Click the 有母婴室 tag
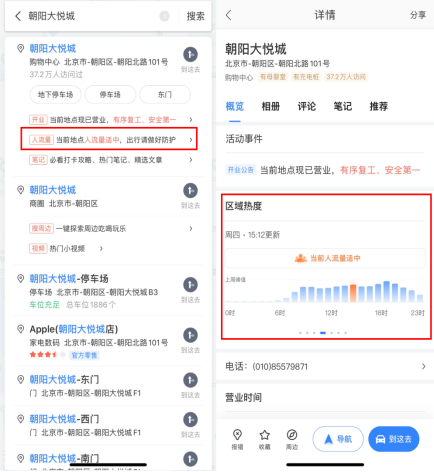434x472 pixels. pyautogui.click(x=273, y=77)
